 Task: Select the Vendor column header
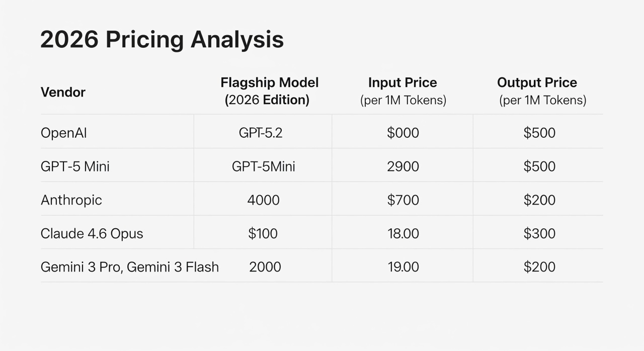tap(63, 92)
